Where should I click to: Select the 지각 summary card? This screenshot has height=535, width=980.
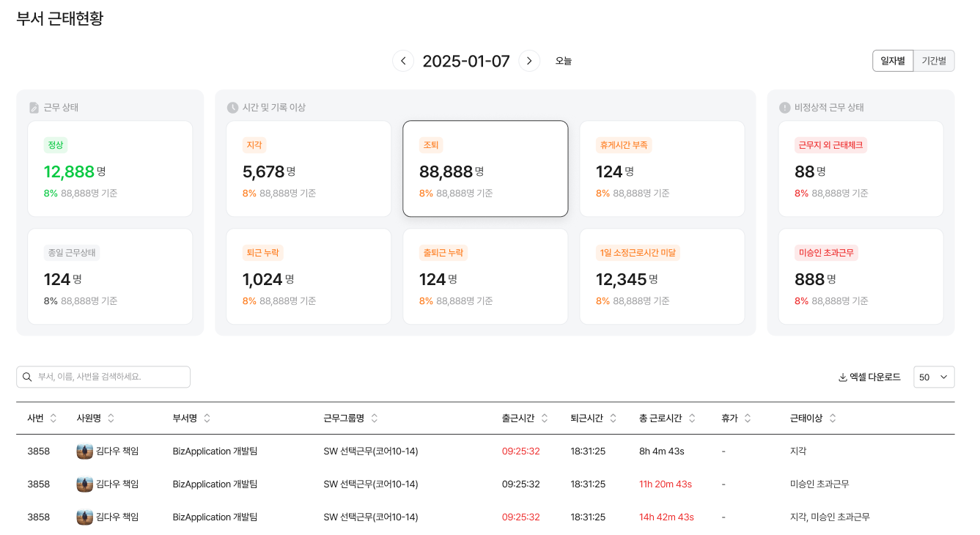click(309, 169)
